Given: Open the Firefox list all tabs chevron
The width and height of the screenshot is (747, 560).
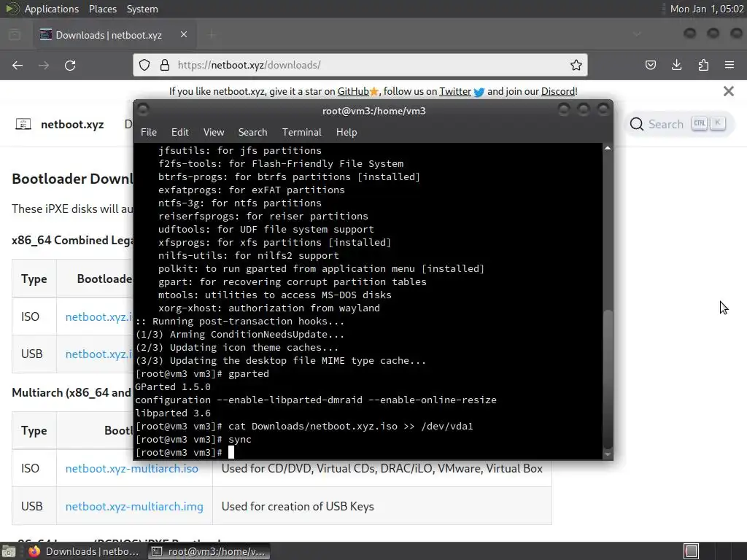Looking at the screenshot, I should coord(637,34).
